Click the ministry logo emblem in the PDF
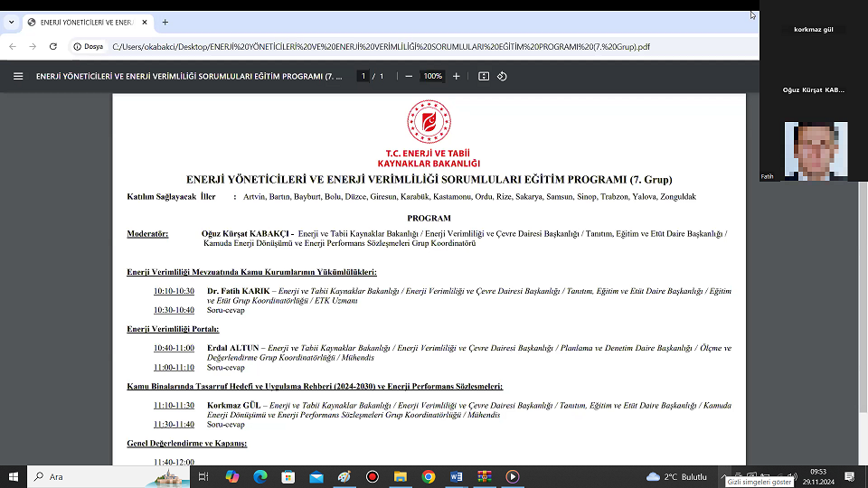The image size is (868, 488). pyautogui.click(x=429, y=122)
